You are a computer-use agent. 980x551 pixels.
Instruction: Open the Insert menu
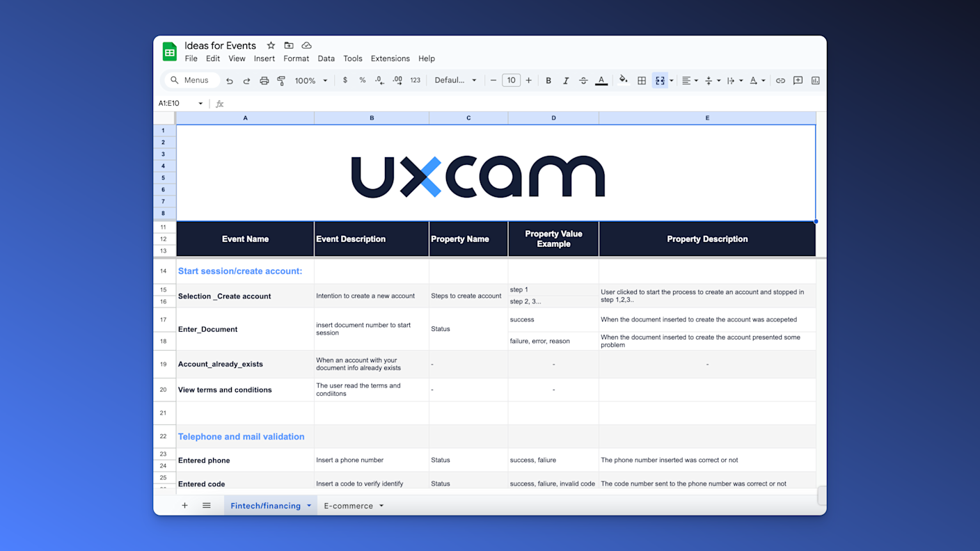click(x=264, y=59)
